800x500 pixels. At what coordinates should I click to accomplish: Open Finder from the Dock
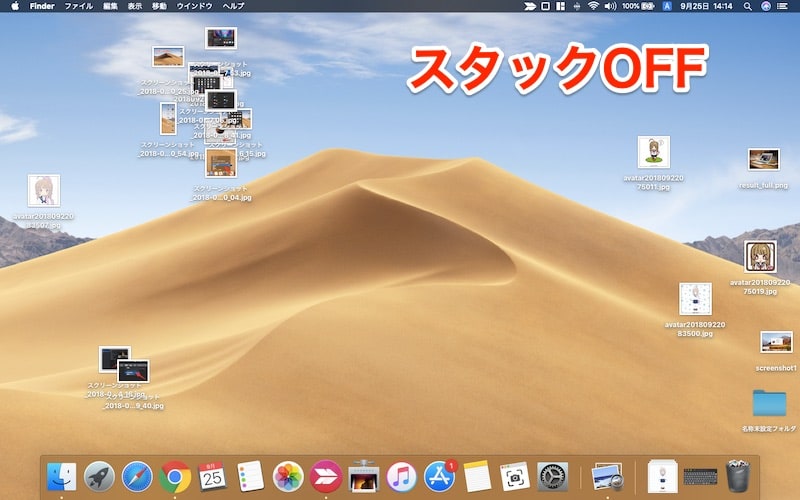[x=62, y=476]
